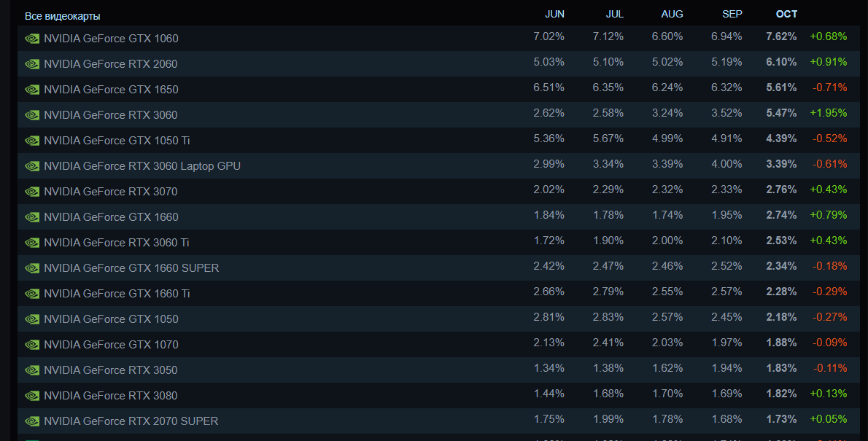Click NVIDIA logo icon beside RTX 3070
The width and height of the screenshot is (868, 441).
[32, 192]
